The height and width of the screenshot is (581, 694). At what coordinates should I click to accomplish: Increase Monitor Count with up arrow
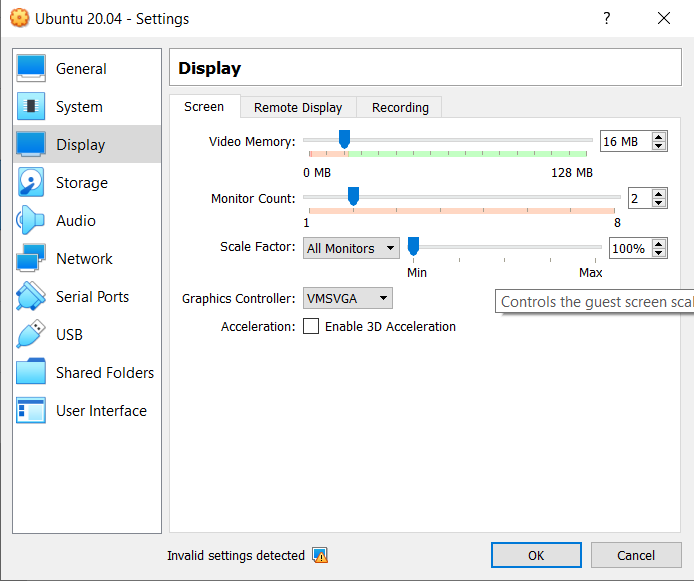click(659, 194)
